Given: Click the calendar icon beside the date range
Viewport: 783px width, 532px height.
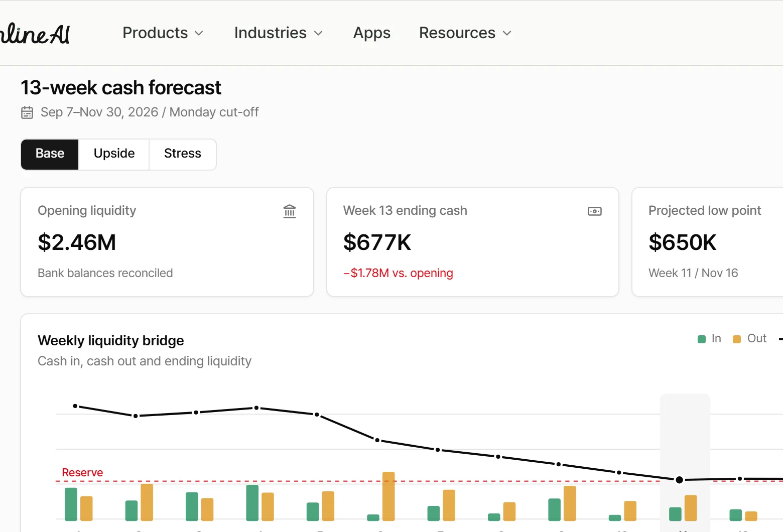Looking at the screenshot, I should point(27,112).
